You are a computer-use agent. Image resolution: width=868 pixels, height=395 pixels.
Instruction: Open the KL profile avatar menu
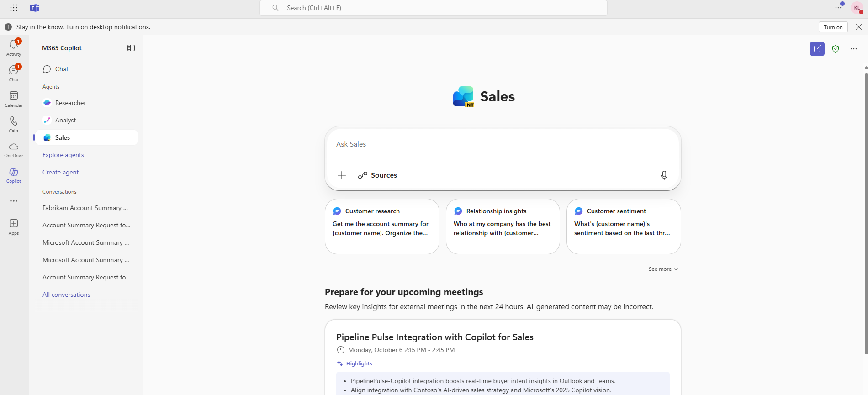(x=857, y=8)
